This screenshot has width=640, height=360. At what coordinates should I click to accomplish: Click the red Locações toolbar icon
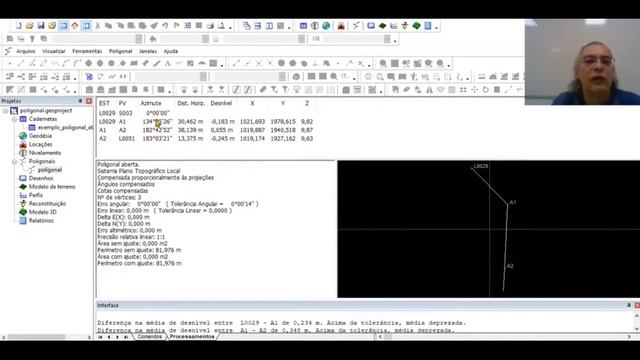point(341,26)
